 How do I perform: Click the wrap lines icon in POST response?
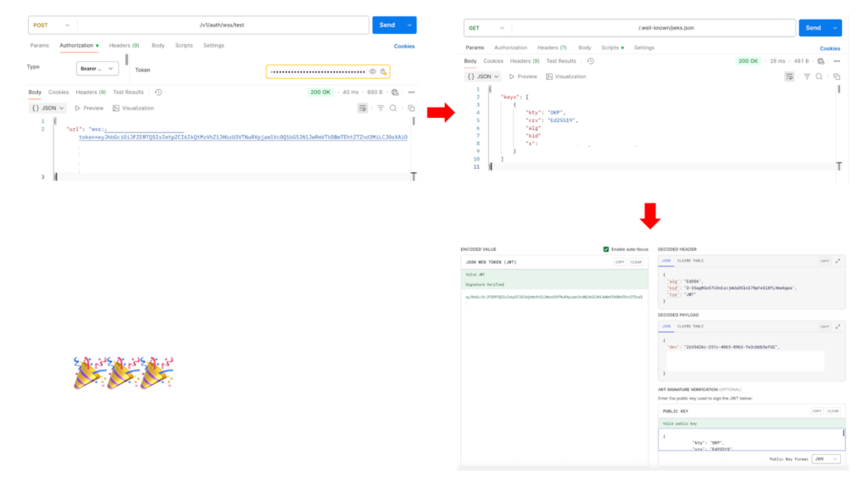[x=363, y=108]
